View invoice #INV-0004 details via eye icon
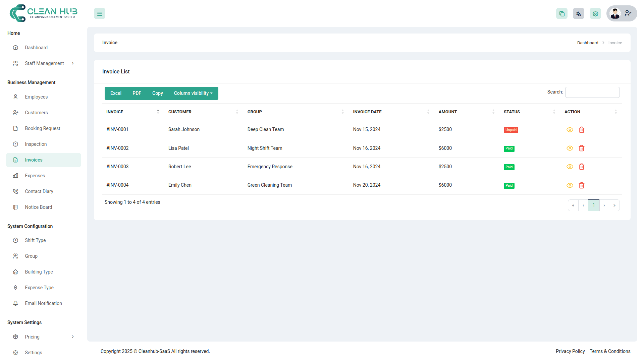 pyautogui.click(x=570, y=185)
